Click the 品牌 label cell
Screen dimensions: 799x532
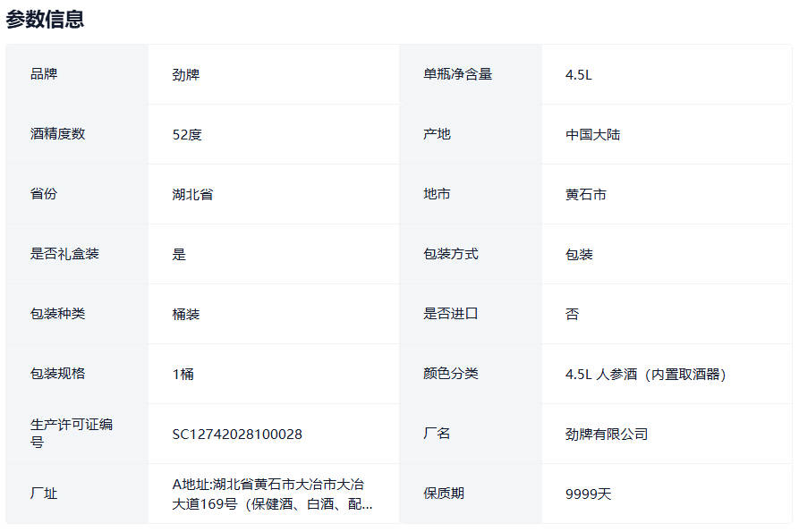tap(44, 74)
